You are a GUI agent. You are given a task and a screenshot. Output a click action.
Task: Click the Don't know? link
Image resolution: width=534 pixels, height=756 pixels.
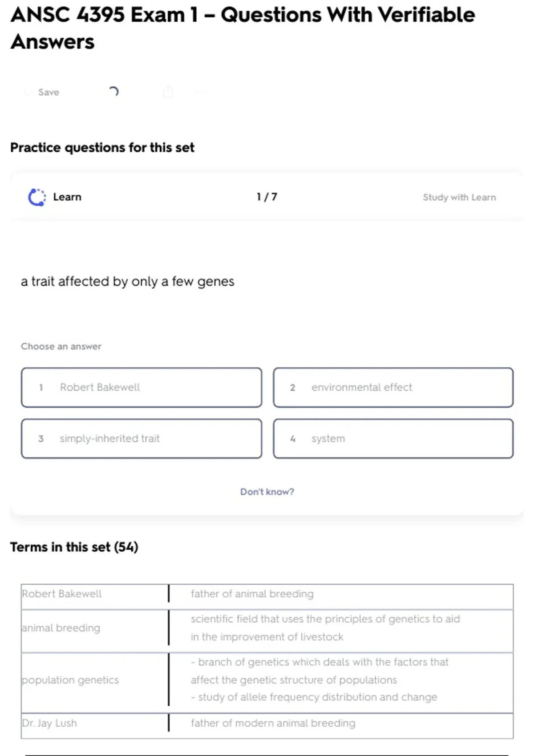(267, 491)
